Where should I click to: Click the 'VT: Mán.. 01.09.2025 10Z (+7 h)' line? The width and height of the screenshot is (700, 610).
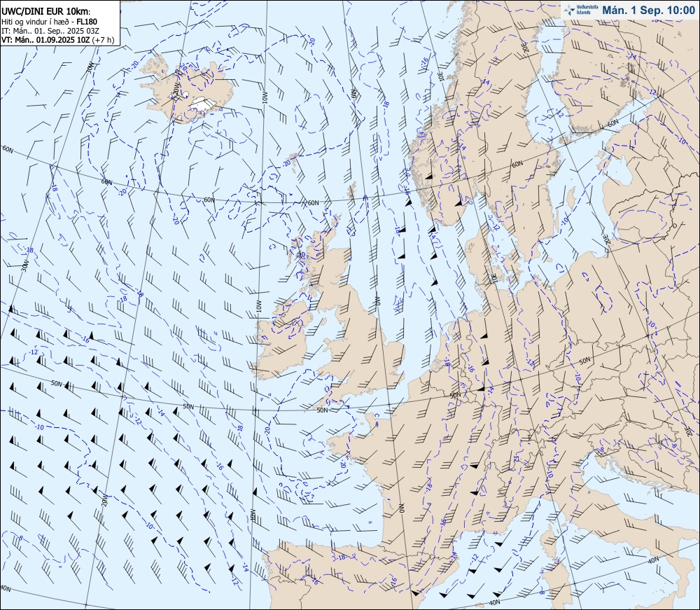click(x=57, y=40)
